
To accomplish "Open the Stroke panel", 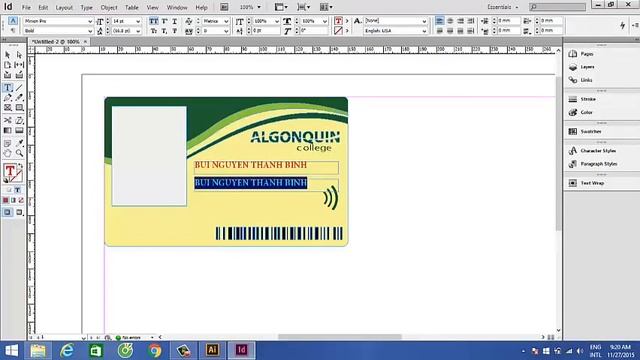I will [588, 99].
